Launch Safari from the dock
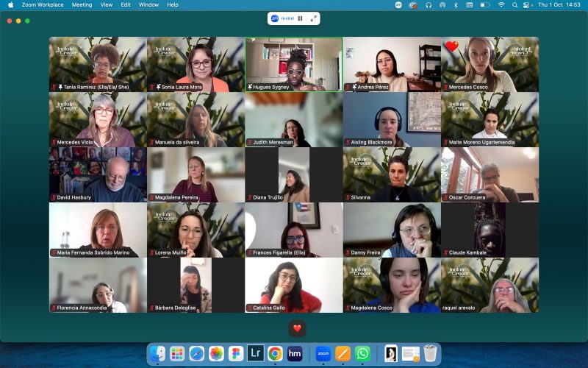588x368 pixels. pyautogui.click(x=196, y=353)
